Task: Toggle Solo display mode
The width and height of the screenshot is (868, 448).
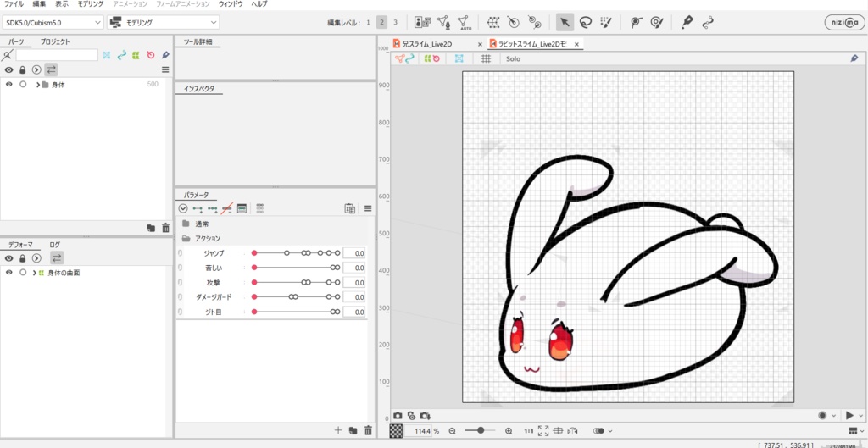Action: [514, 58]
